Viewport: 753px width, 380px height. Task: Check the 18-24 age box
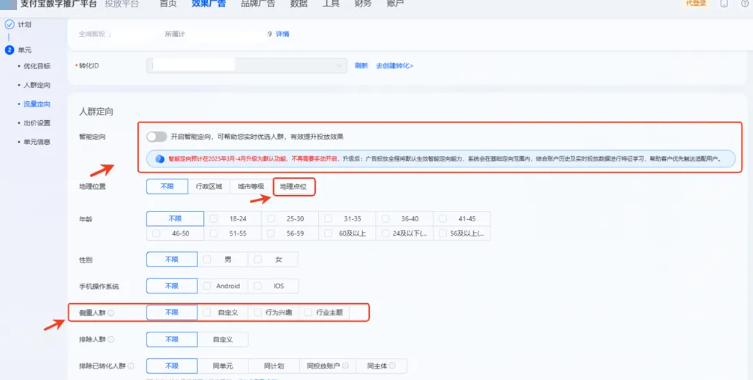[x=214, y=219]
